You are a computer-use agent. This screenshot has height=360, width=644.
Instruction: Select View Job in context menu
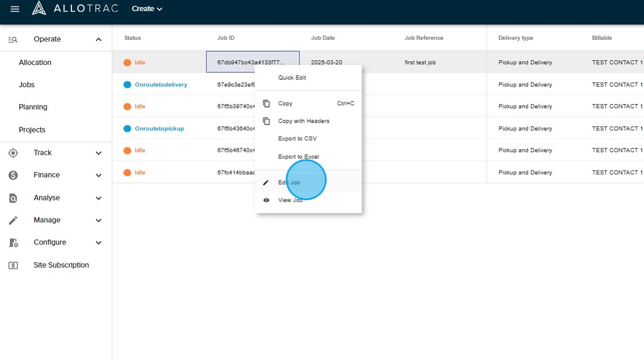tap(290, 200)
